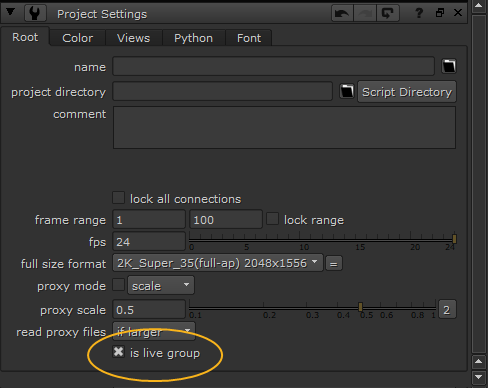Open the full size format dropdown
This screenshot has width=488, height=388.
(x=218, y=263)
